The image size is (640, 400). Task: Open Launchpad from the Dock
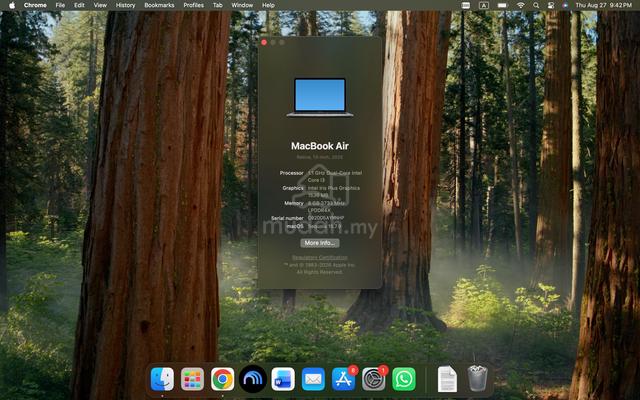(192, 379)
